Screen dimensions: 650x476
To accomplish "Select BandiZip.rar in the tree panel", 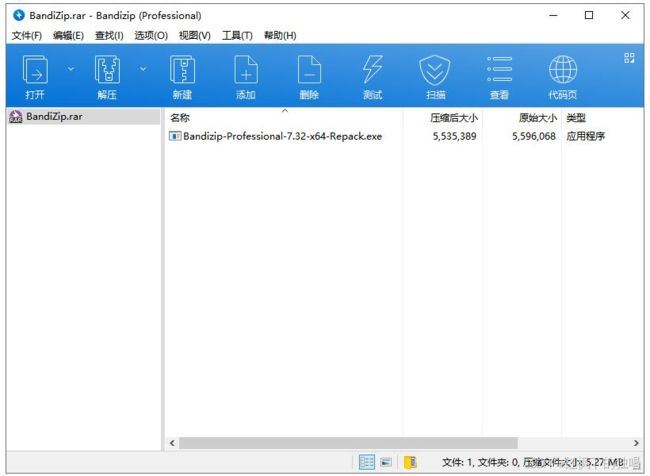I will point(84,117).
